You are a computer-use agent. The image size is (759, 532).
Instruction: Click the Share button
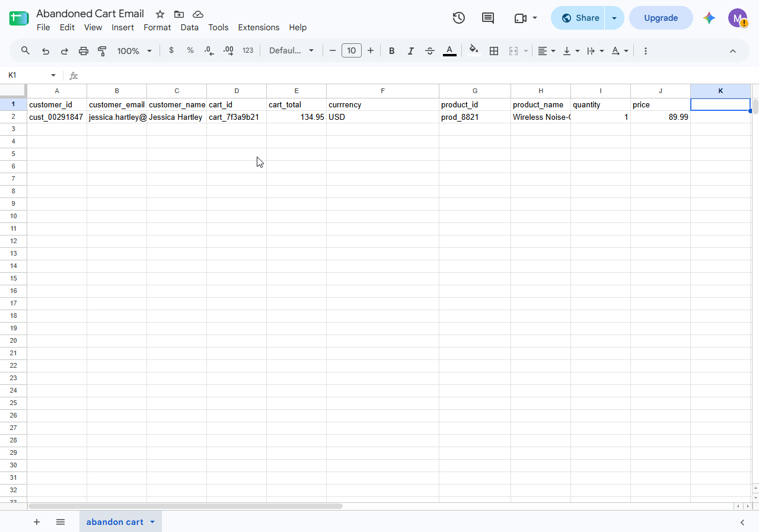click(578, 18)
